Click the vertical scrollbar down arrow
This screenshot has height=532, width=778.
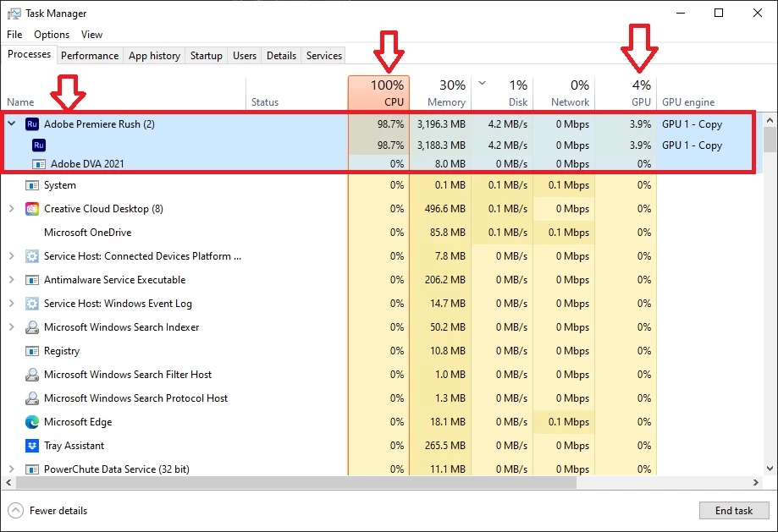tap(770, 468)
